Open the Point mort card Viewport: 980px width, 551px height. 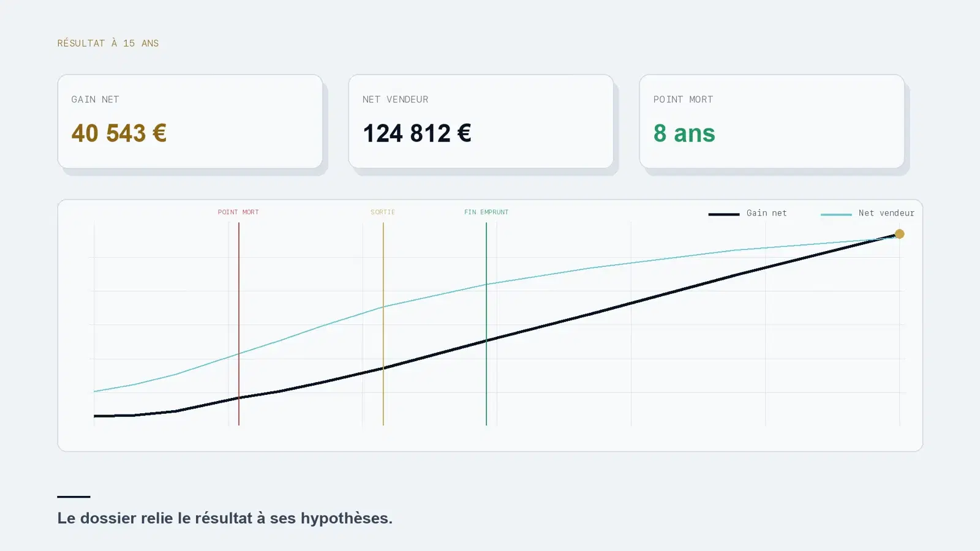pyautogui.click(x=772, y=121)
